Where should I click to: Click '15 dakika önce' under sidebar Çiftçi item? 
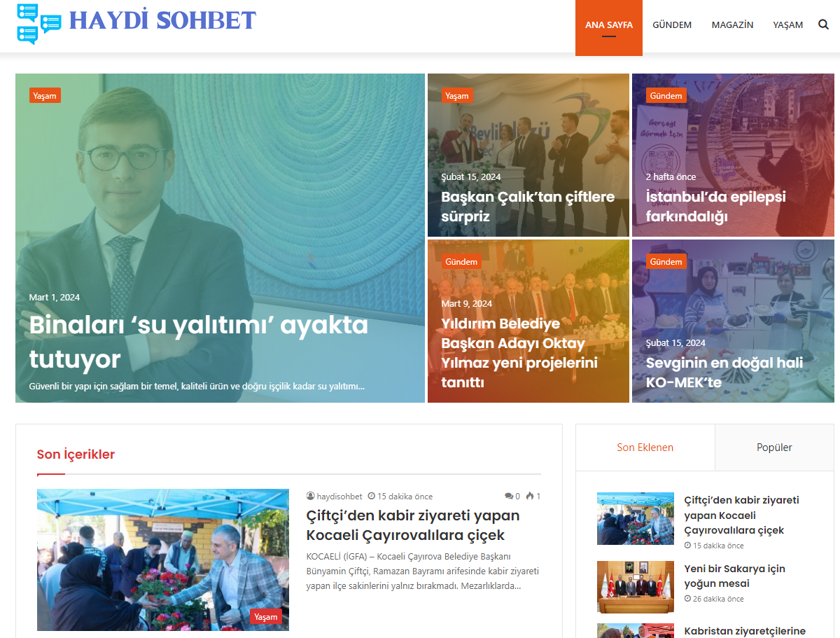718,546
